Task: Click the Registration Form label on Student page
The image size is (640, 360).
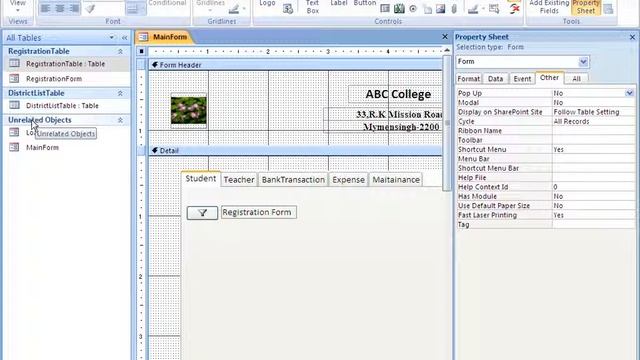Action: (x=259, y=212)
